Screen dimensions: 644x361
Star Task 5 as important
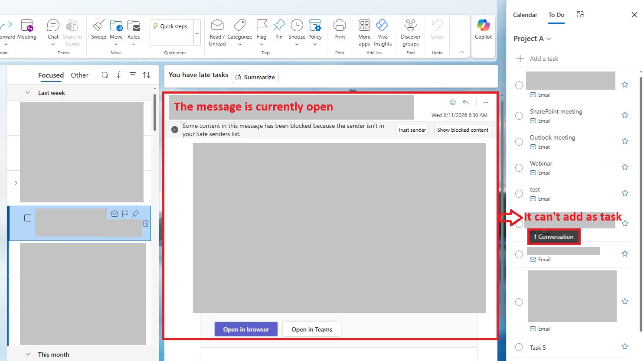point(625,346)
